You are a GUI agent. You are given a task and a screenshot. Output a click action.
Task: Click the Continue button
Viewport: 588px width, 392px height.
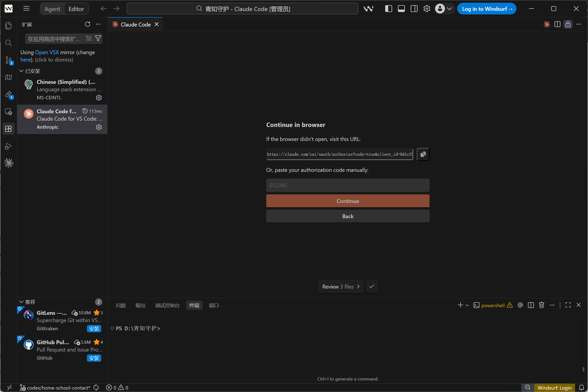point(348,201)
